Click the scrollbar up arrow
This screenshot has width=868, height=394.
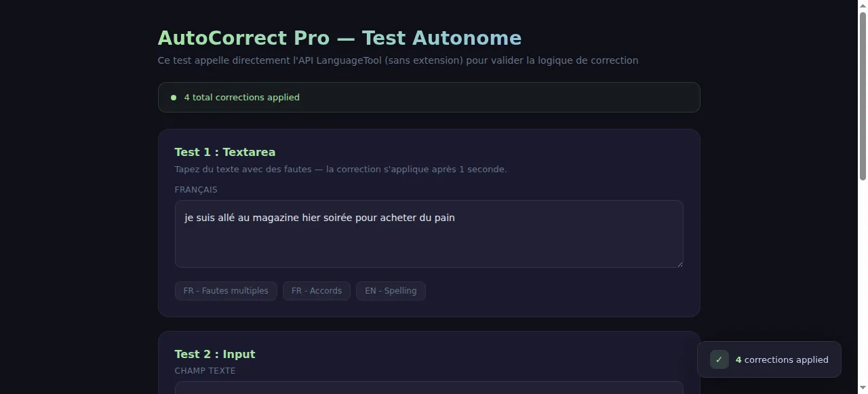pos(863,5)
